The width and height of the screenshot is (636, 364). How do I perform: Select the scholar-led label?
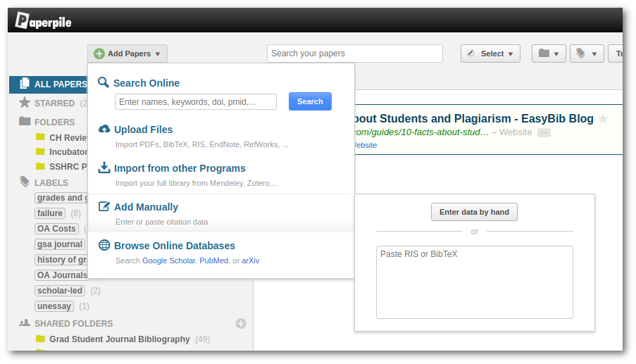pyautogui.click(x=60, y=291)
